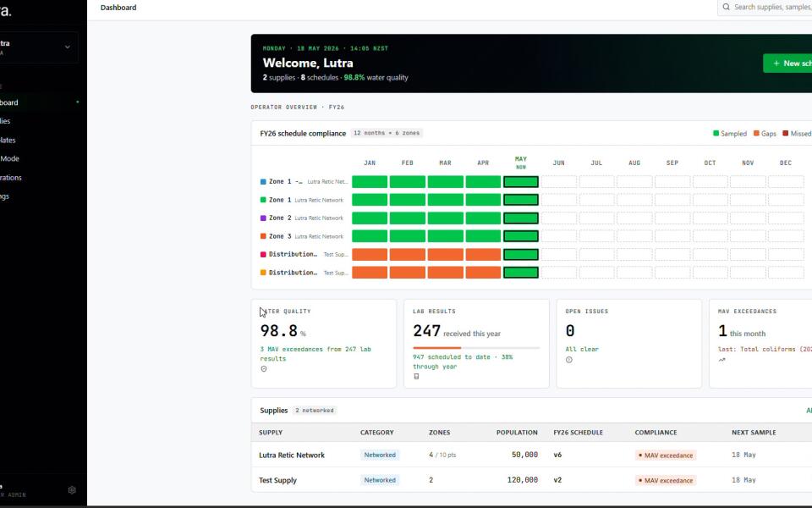812x508 pixels.
Task: Click the CATEGORY column header
Action: tap(377, 433)
